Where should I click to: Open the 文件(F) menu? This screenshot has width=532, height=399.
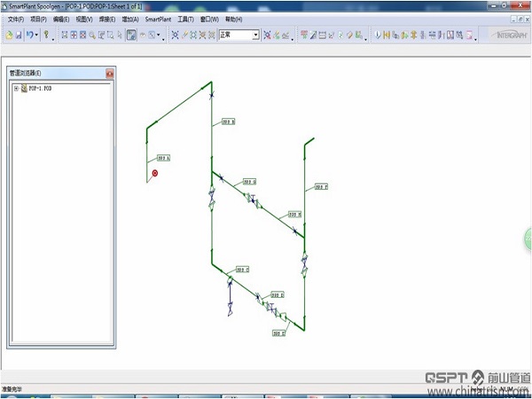16,20
